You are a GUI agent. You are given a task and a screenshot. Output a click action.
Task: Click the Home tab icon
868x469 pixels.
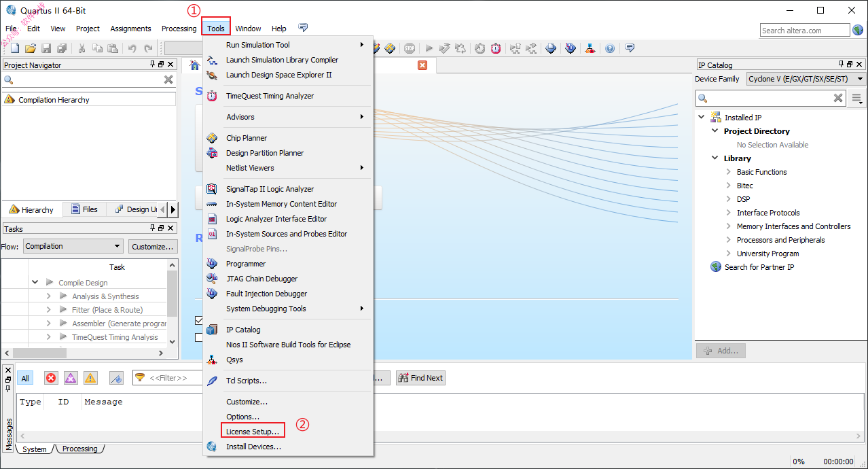coord(195,65)
